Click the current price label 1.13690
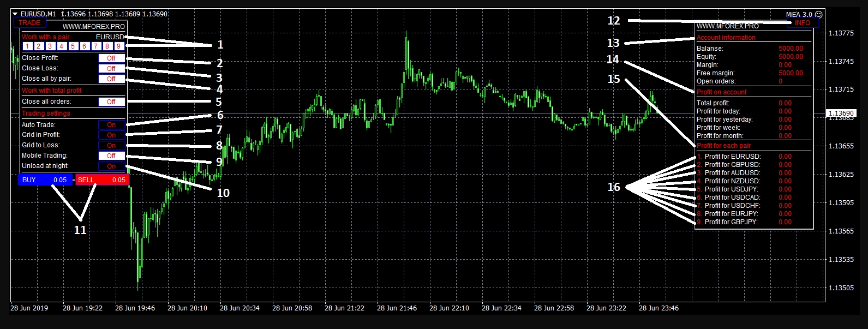The height and width of the screenshot is (329, 868). click(841, 113)
